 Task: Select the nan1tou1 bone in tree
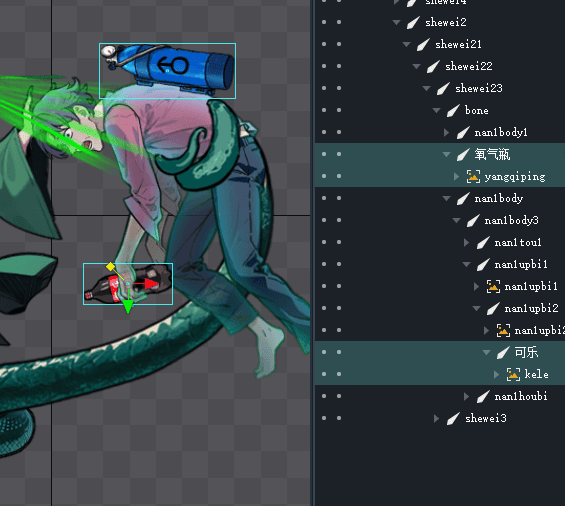518,243
